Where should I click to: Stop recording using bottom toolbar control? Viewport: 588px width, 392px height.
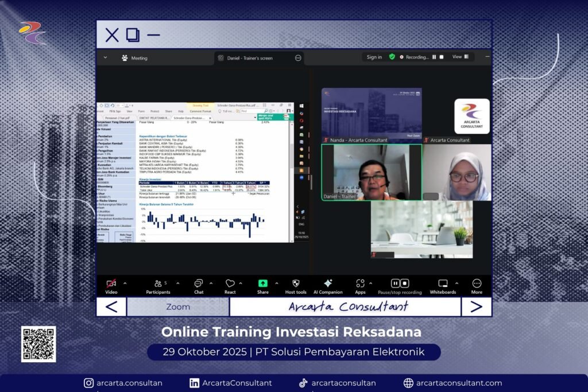pyautogui.click(x=405, y=283)
